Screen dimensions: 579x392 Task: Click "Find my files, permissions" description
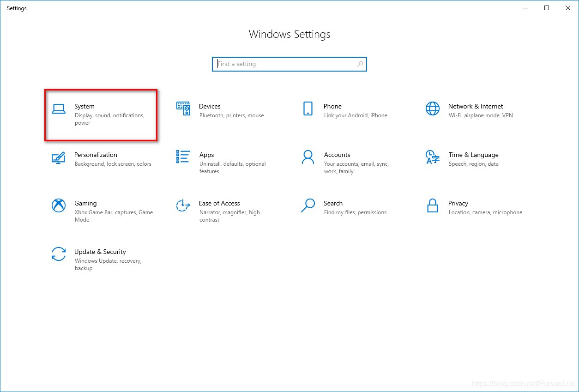pos(355,212)
